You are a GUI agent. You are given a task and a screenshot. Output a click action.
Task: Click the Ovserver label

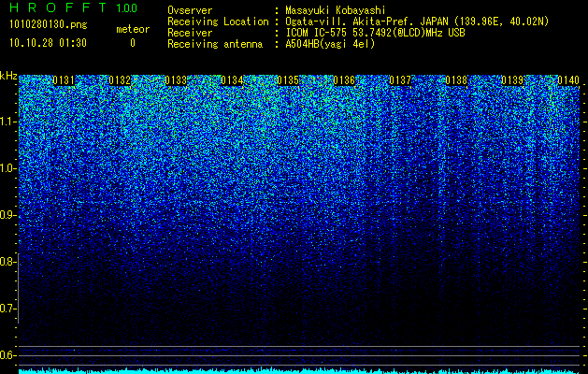click(x=190, y=10)
